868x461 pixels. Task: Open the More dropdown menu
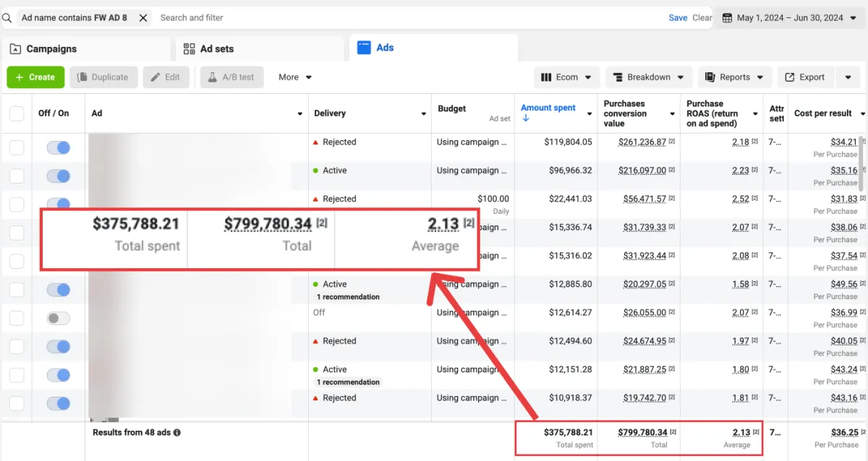295,77
